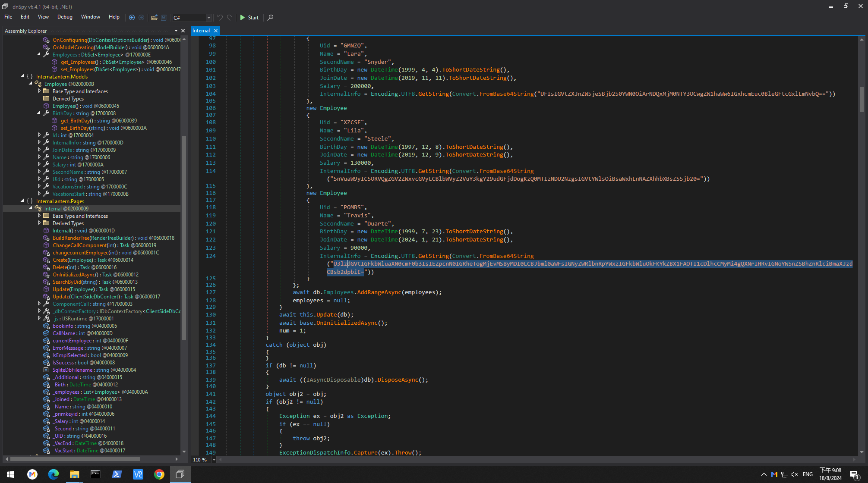The width and height of the screenshot is (868, 483).
Task: Open search with the magnifier icon
Action: pyautogui.click(x=271, y=18)
